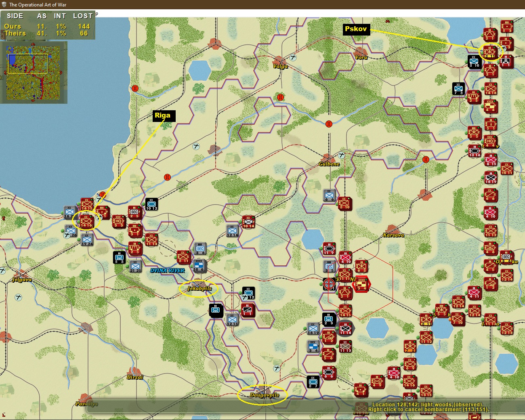Click the Birzai town label
The width and height of the screenshot is (525, 420).
coord(135,377)
